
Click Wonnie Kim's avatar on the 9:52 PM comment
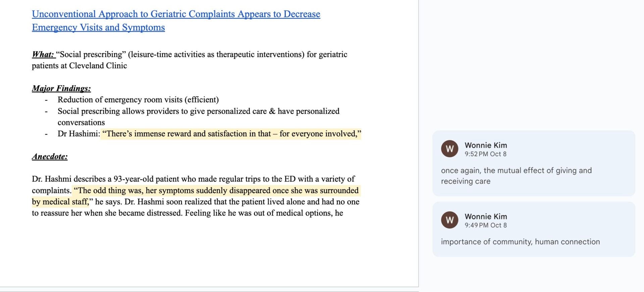[449, 149]
